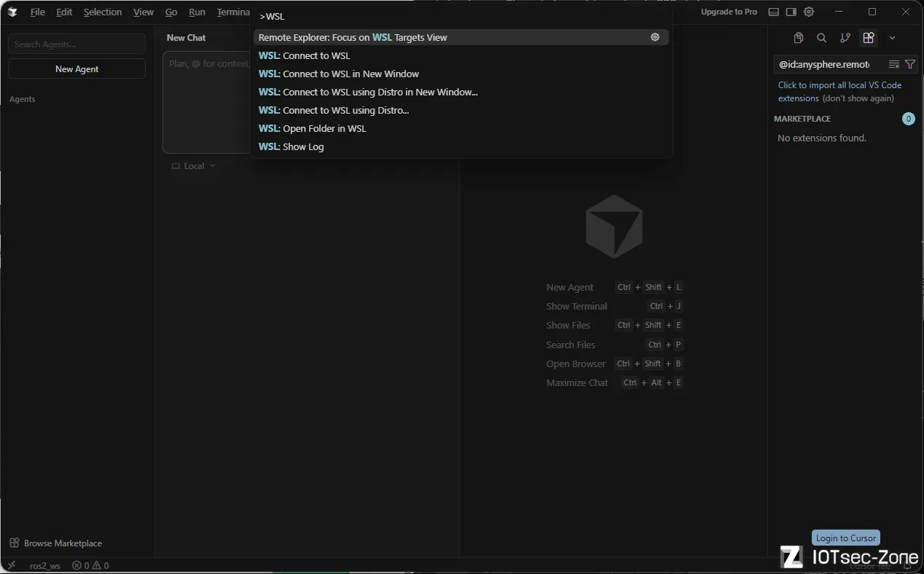Click the Cursor app logo icon
924x574 pixels.
12,12
